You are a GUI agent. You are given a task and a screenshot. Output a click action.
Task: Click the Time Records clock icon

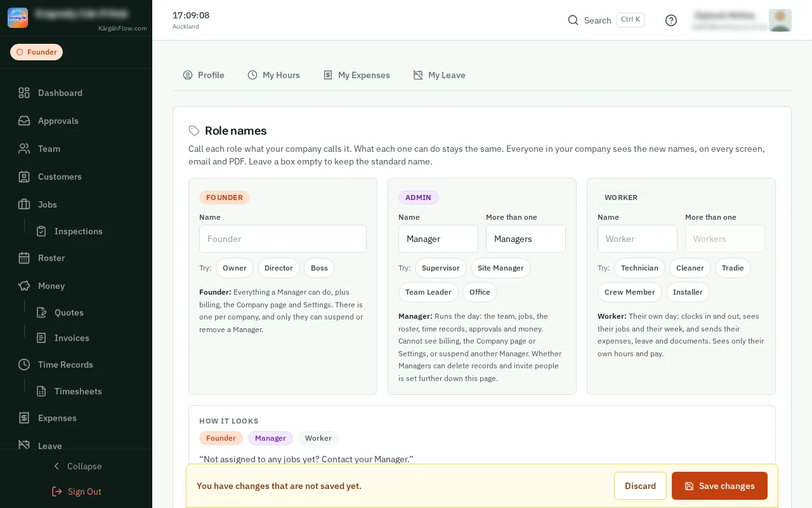point(24,364)
